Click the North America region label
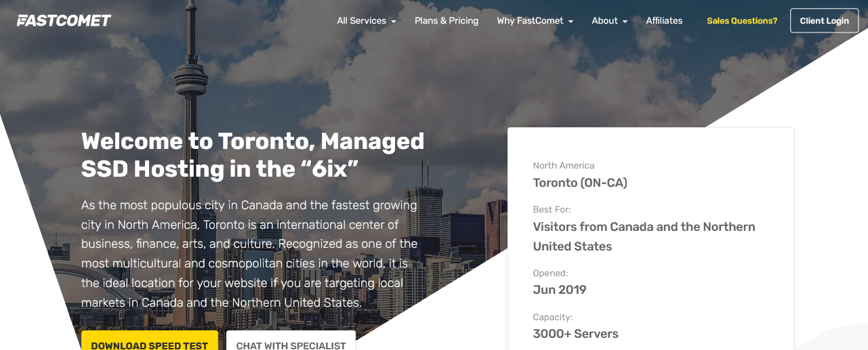 tap(563, 165)
